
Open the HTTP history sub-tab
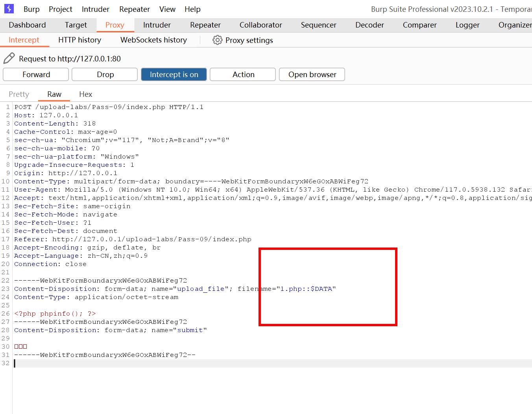79,40
